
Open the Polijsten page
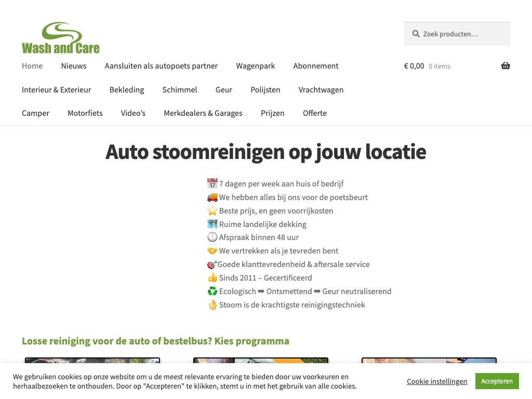coord(265,90)
